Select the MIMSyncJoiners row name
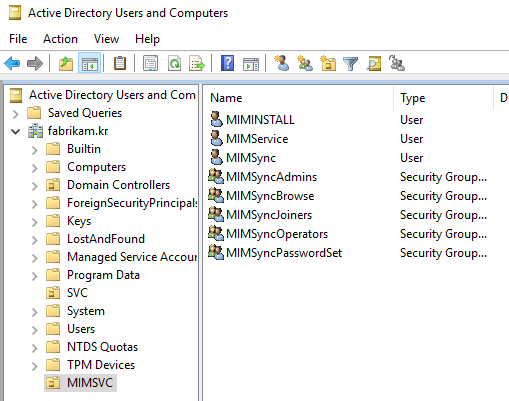Viewport: 509px width, 401px height. [269, 215]
